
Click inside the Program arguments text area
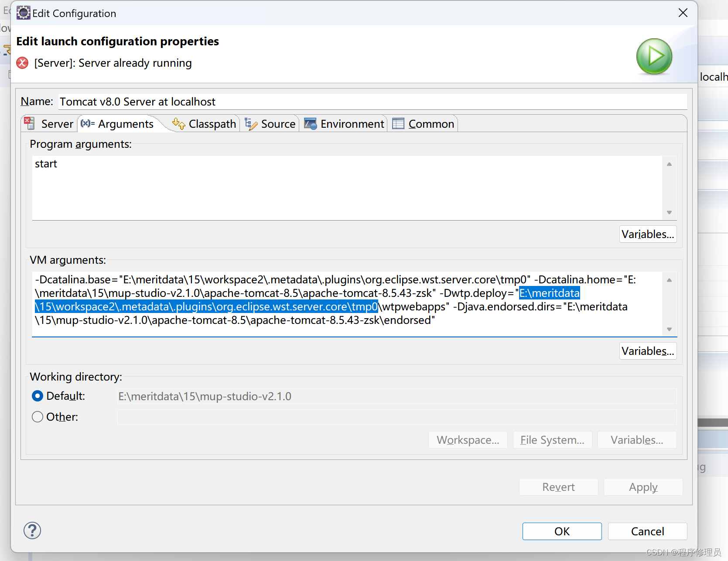[x=347, y=188]
